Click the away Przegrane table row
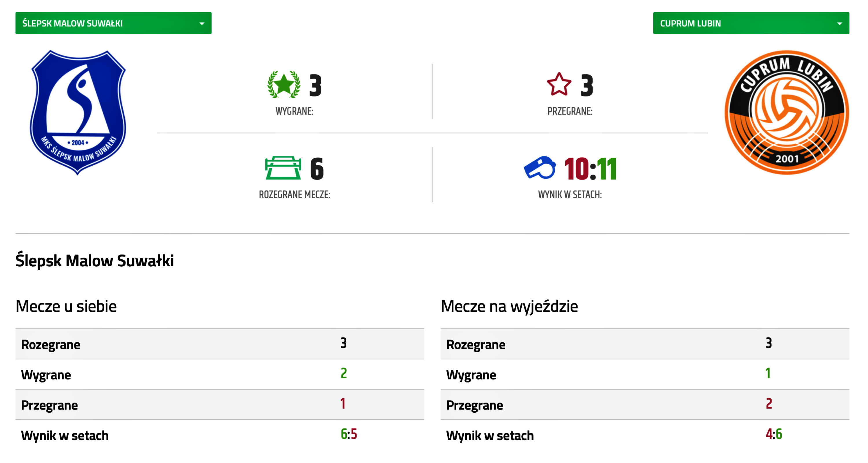Image resolution: width=868 pixels, height=463 pixels. coord(645,404)
